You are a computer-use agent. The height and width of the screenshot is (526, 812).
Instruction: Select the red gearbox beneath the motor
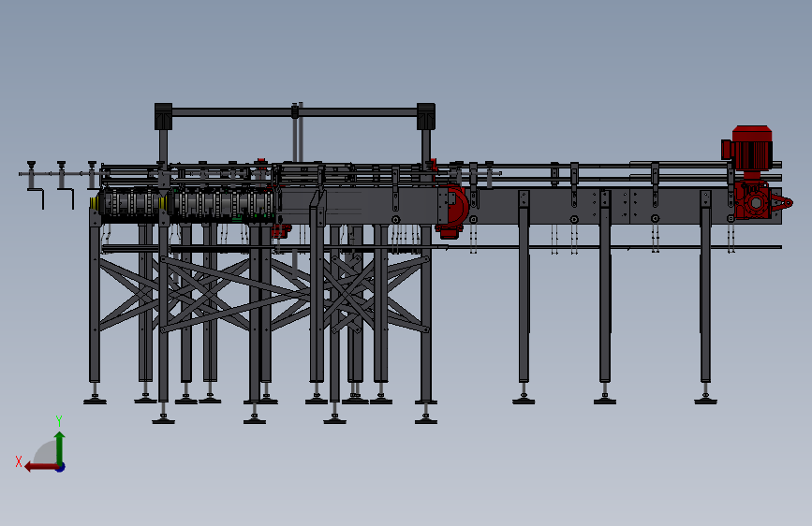pos(758,200)
